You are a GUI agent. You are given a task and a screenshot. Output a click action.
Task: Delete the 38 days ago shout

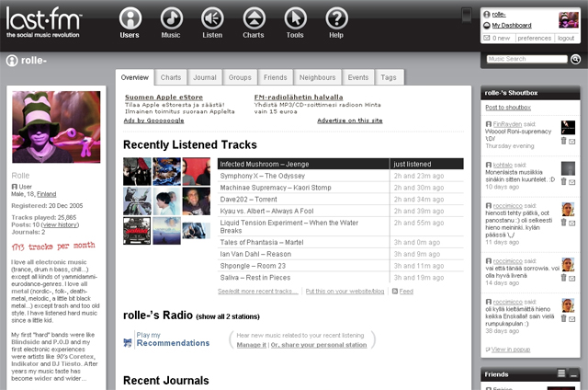click(563, 318)
